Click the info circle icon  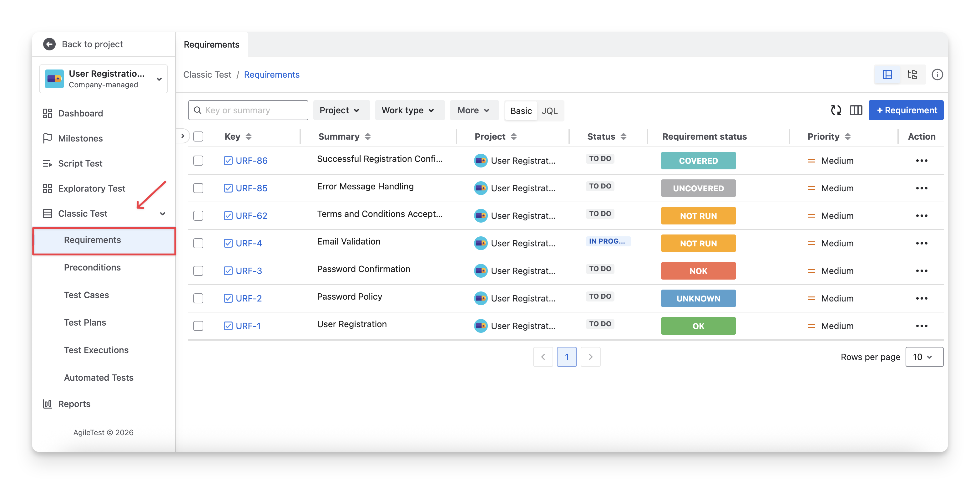coord(937,75)
